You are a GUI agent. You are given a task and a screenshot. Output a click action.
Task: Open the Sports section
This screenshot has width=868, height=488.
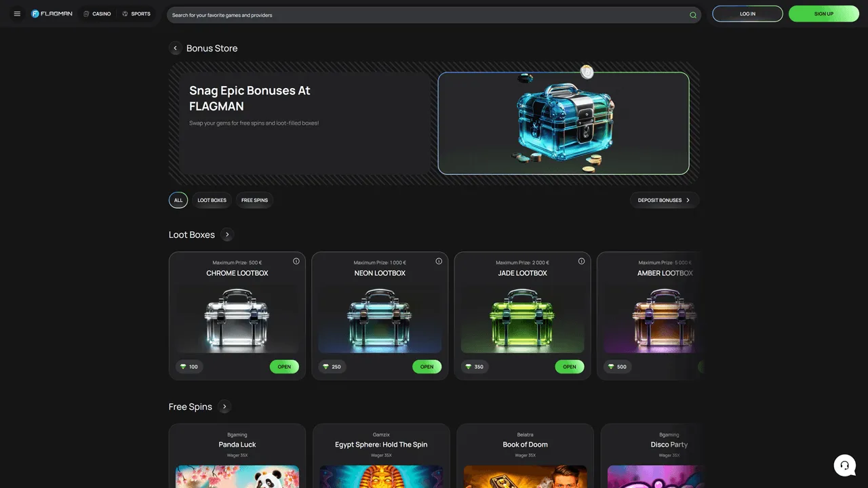click(x=136, y=14)
